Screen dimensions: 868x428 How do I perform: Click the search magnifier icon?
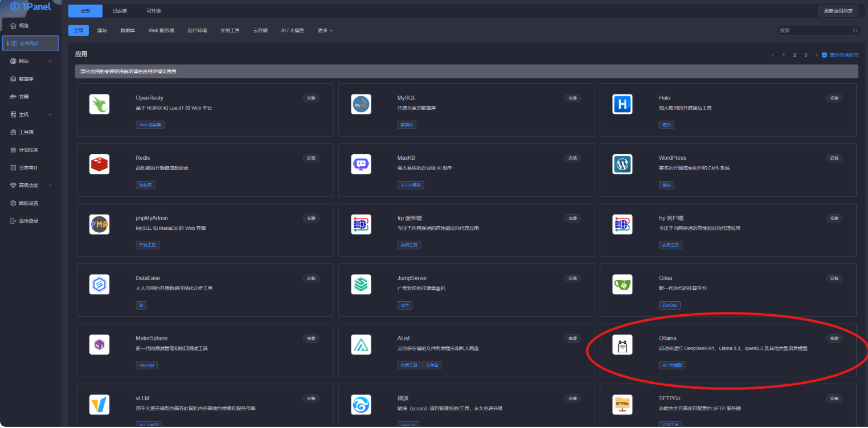click(855, 30)
